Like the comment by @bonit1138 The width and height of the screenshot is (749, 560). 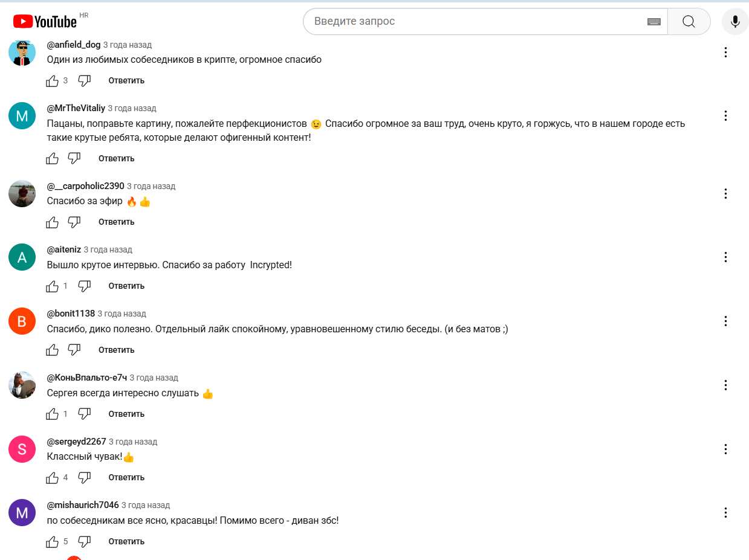53,350
